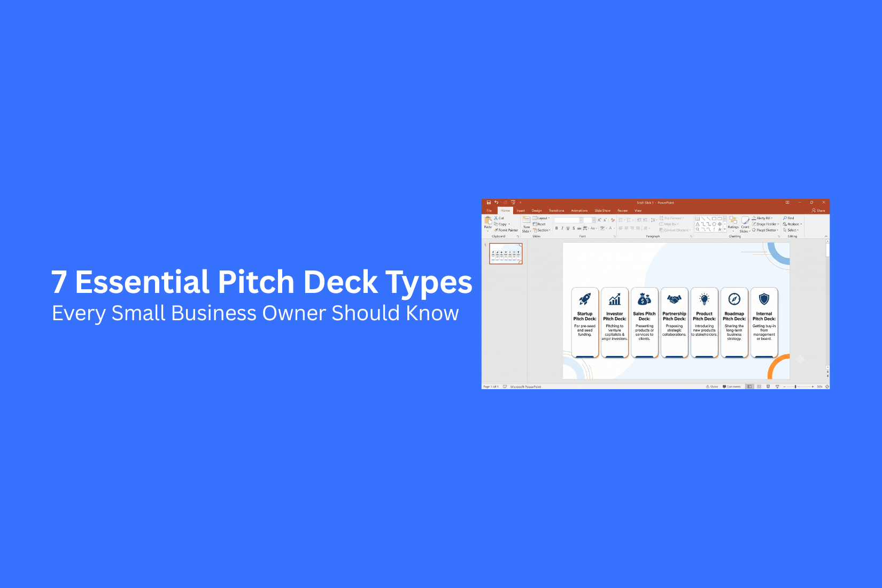
Task: Click the Font group dialog launcher
Action: pos(615,236)
